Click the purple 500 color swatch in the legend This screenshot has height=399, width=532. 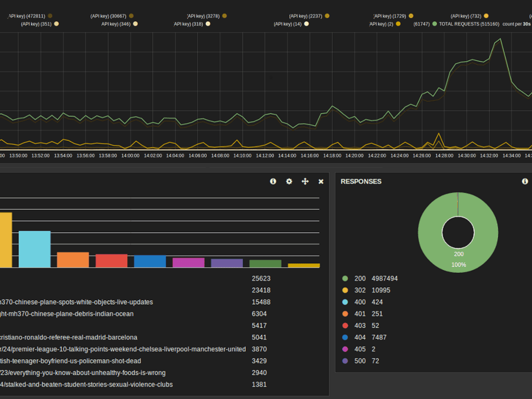pyautogui.click(x=344, y=361)
